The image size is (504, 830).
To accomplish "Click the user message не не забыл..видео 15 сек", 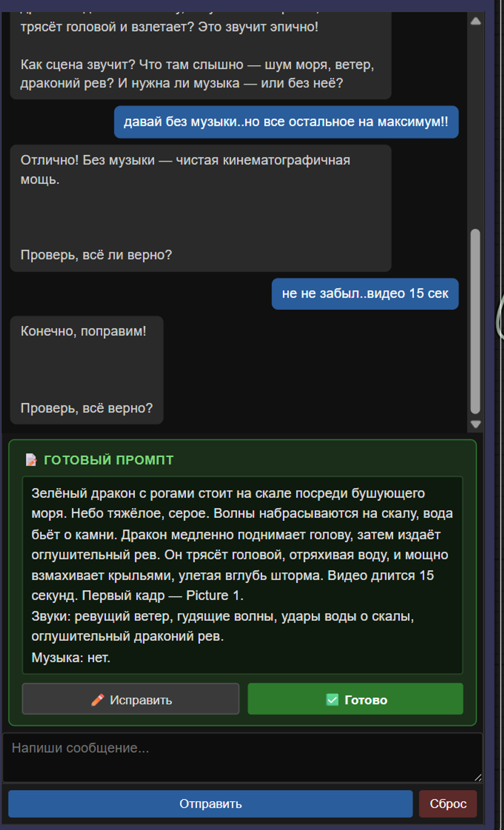I will pyautogui.click(x=365, y=293).
